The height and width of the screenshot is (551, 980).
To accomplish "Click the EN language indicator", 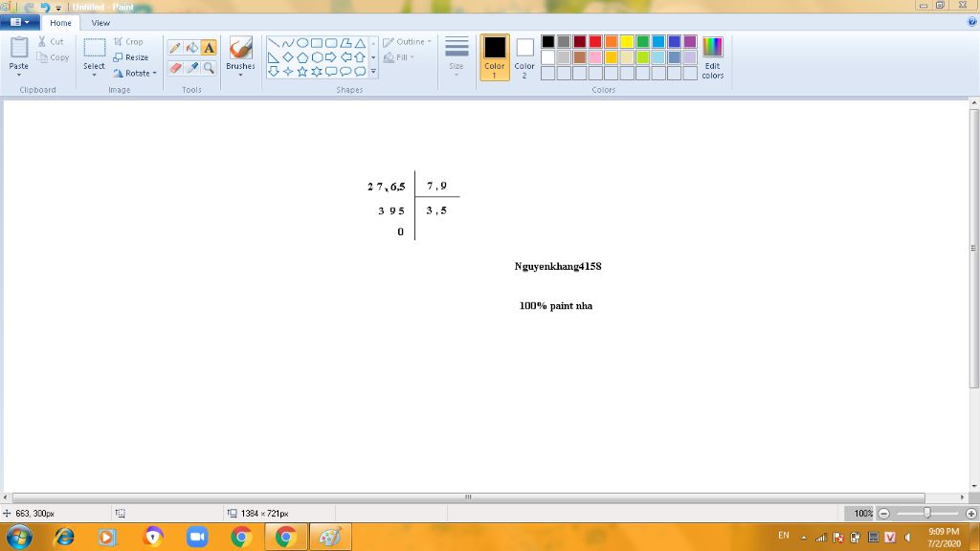I will (x=784, y=536).
